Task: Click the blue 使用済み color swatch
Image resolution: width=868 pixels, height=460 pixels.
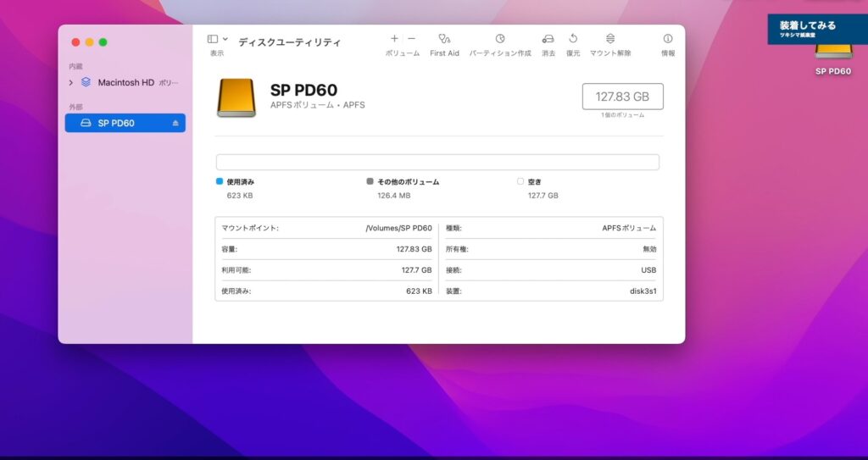Action: (x=220, y=181)
